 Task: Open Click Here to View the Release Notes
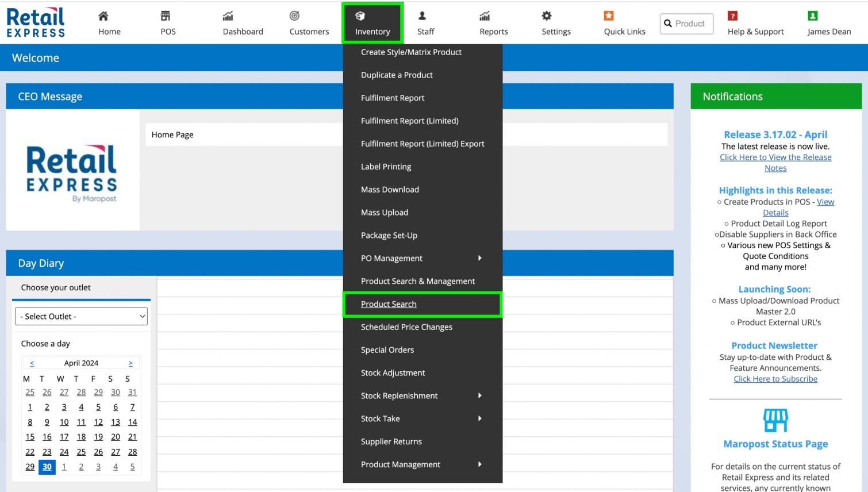click(x=775, y=163)
